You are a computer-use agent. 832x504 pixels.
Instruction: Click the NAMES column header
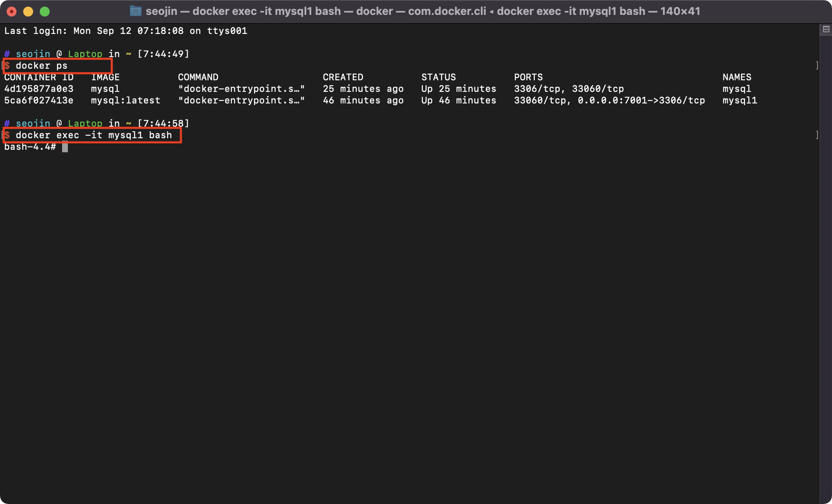click(737, 77)
